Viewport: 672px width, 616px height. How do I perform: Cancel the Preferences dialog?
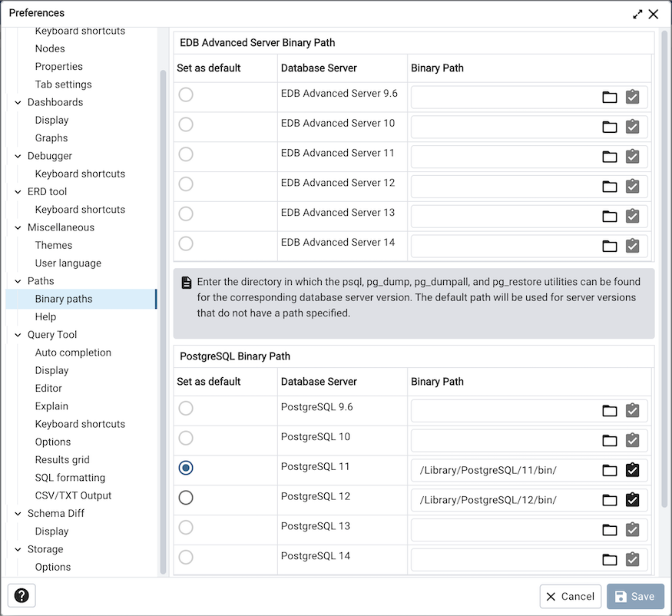(x=570, y=596)
